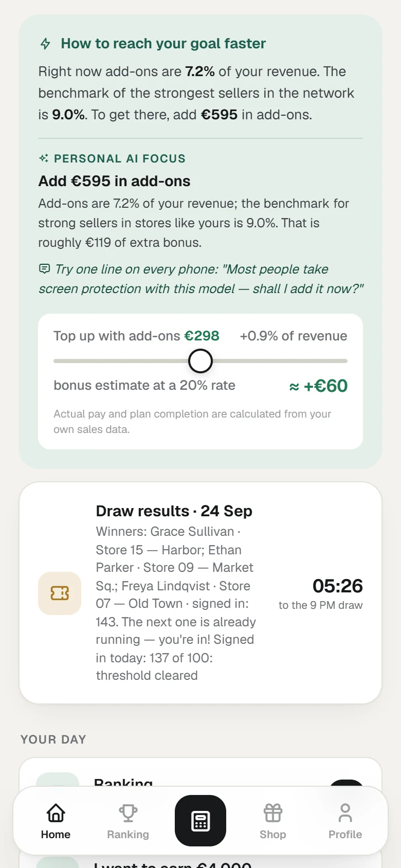This screenshot has height=868, width=401.
Task: Click the lightning bolt goal icon
Action: (x=45, y=44)
